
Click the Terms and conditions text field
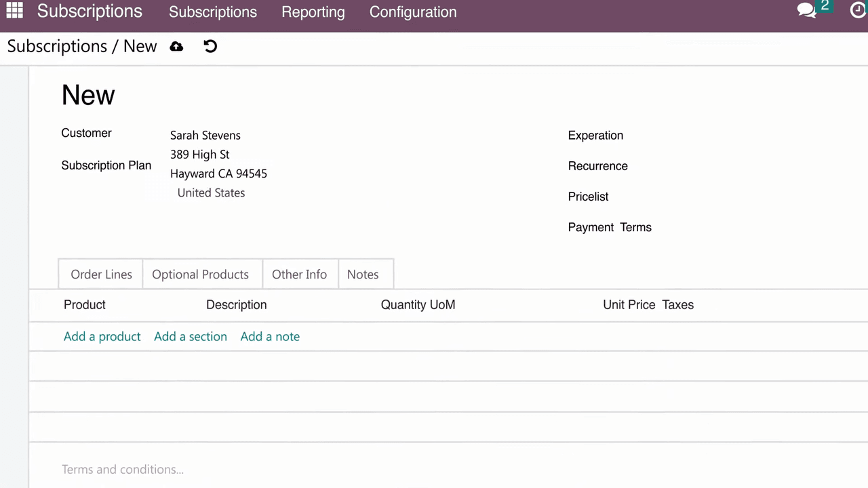tap(123, 470)
